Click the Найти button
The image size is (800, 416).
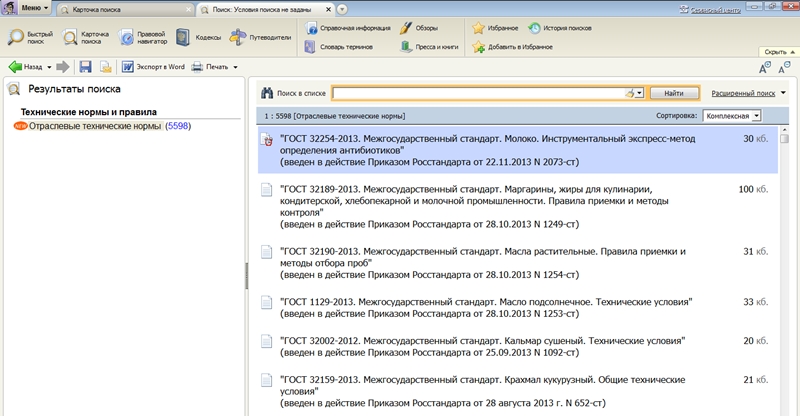[673, 92]
